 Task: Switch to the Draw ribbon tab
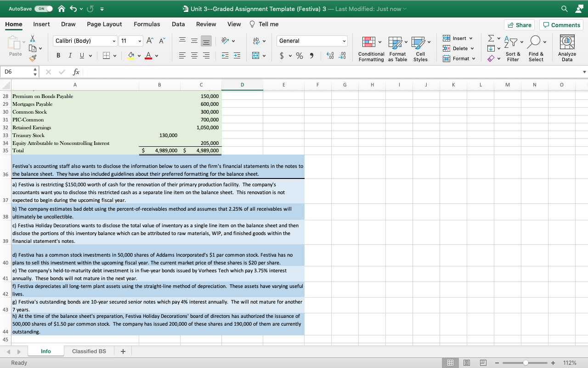point(68,24)
